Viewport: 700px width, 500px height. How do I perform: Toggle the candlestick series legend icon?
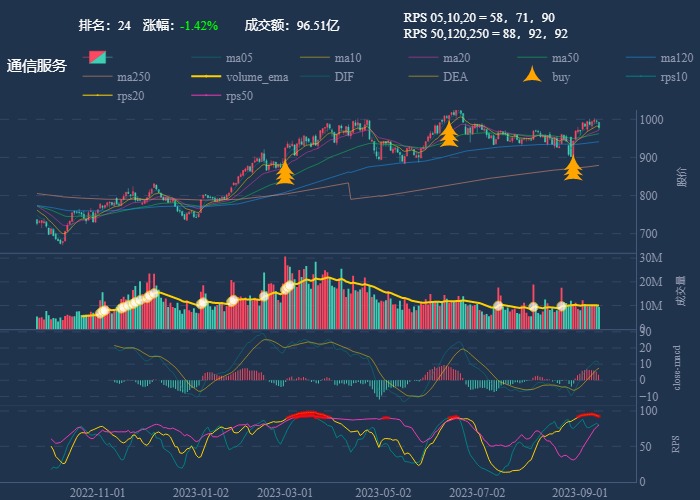pos(97,57)
